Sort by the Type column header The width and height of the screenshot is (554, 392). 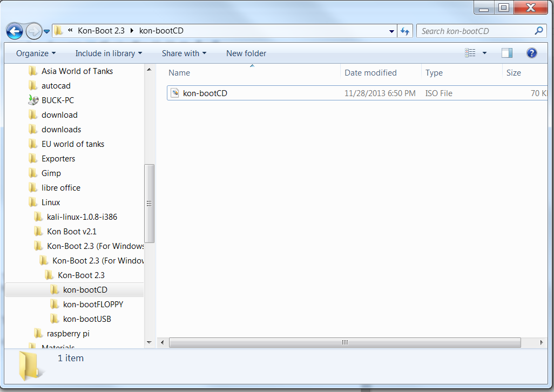click(x=434, y=73)
